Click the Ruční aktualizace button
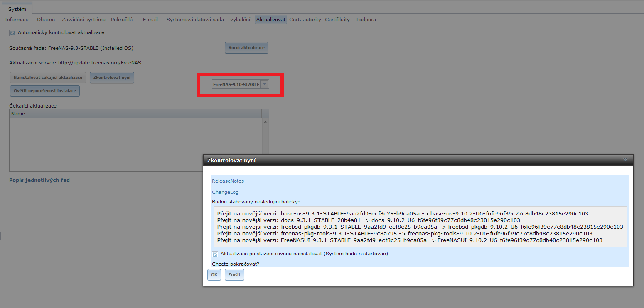This screenshot has height=308, width=644. [247, 48]
